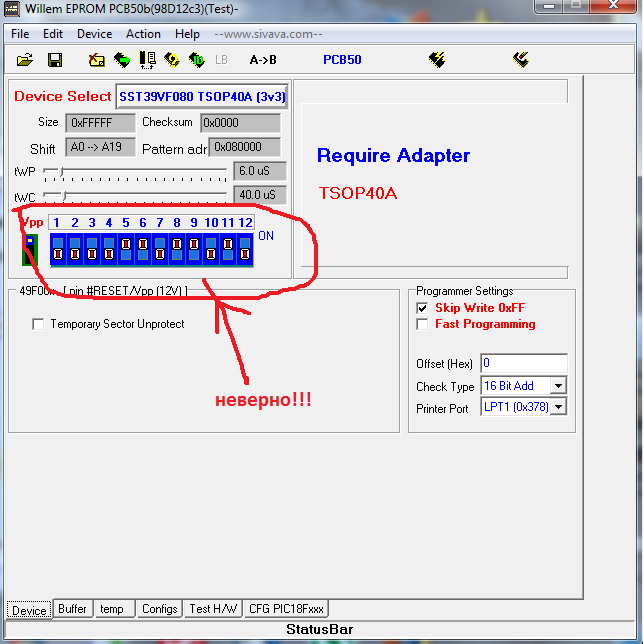Toggle DIP switch 4
The width and height of the screenshot is (643, 644).
pos(109,250)
